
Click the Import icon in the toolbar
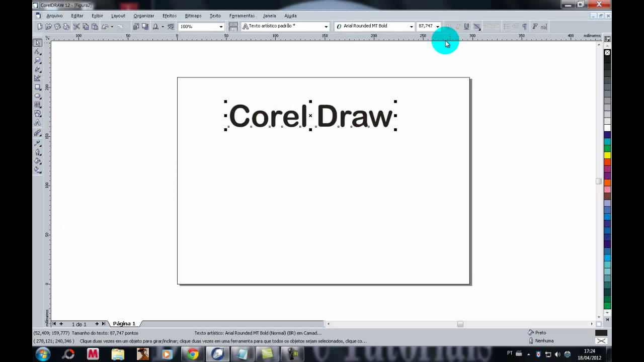(136, 26)
